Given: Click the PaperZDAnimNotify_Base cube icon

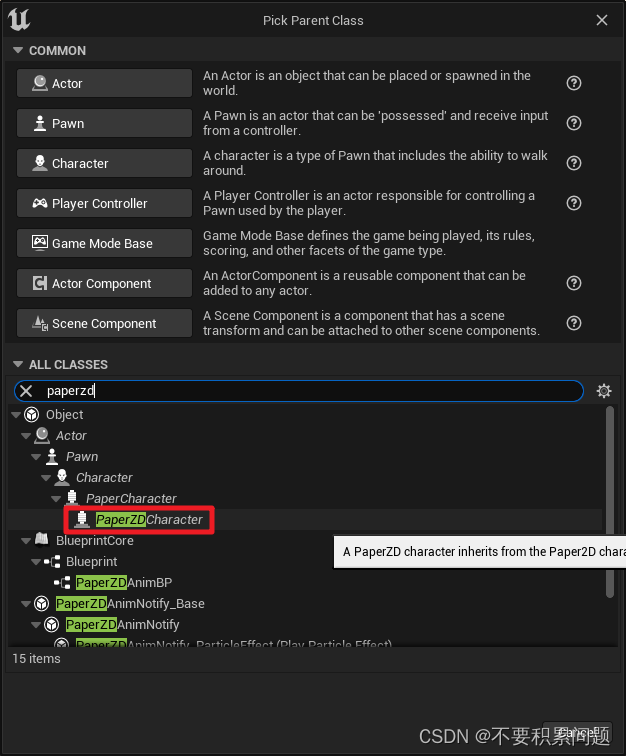Looking at the screenshot, I should [42, 604].
